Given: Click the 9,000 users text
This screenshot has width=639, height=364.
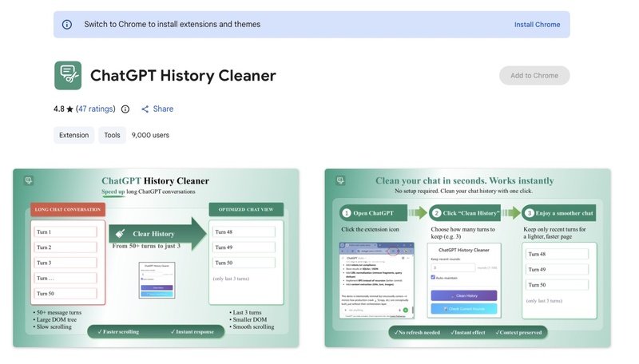Looking at the screenshot, I should pos(150,135).
